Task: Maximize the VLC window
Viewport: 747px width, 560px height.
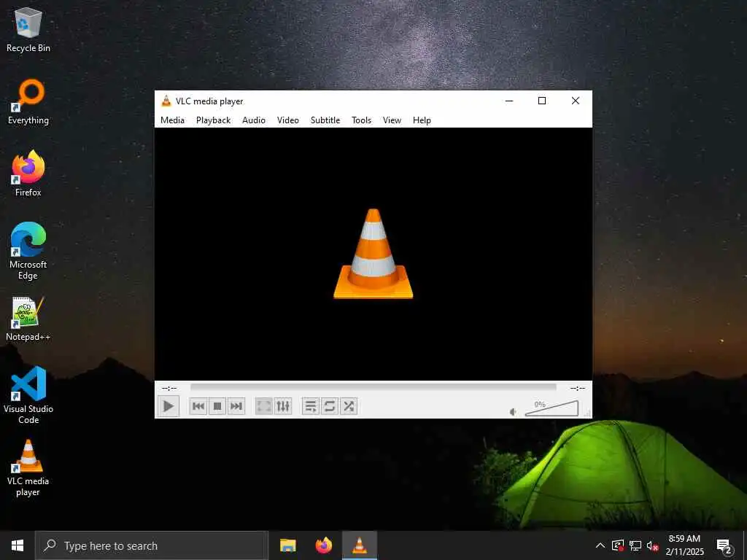Action: 542,101
